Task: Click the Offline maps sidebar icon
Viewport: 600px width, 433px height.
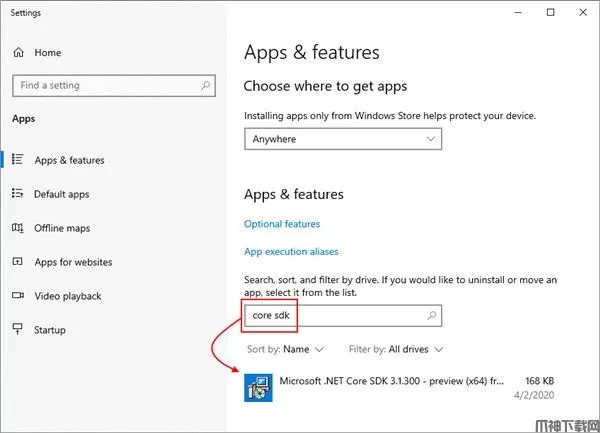Action: [18, 228]
